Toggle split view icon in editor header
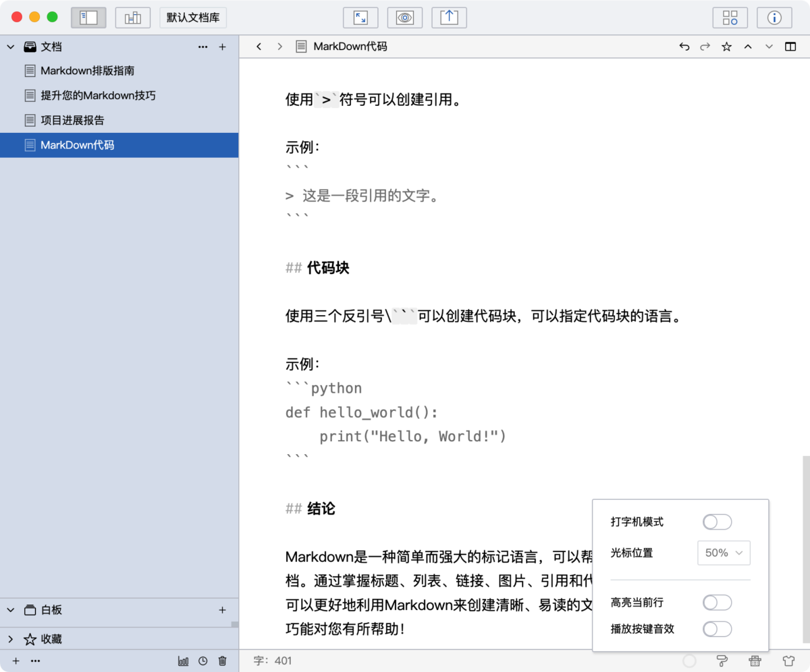Screen dimensions: 810x672 790,47
